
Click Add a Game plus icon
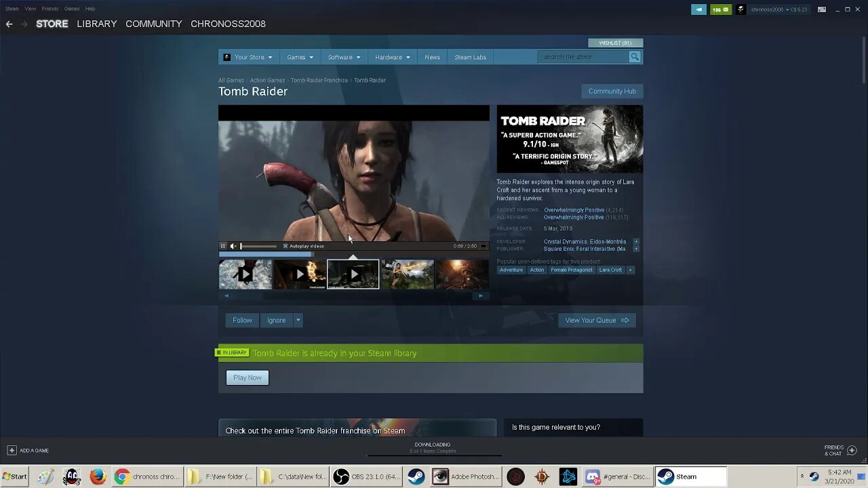12,450
